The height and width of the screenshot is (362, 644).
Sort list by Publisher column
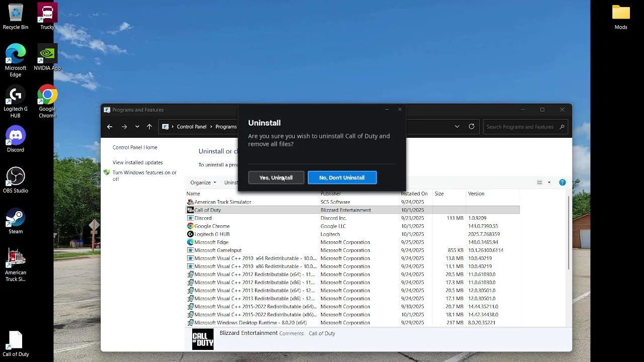[331, 194]
